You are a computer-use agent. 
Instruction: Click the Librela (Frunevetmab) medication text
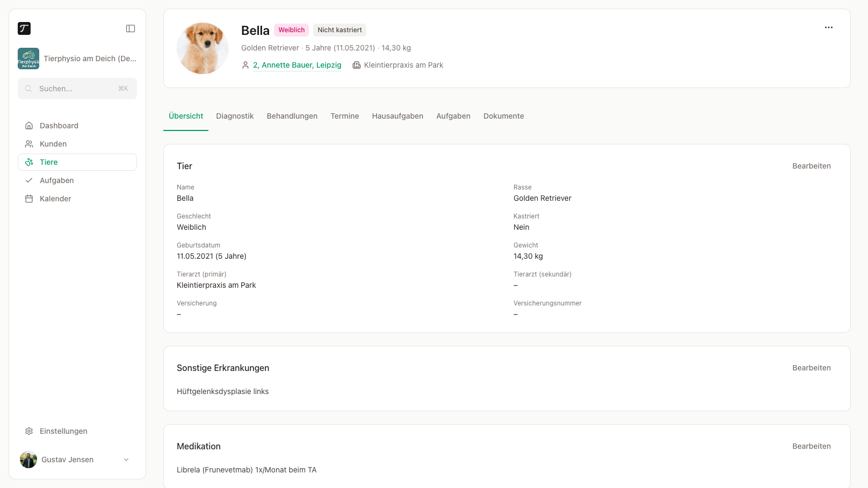[x=247, y=470]
